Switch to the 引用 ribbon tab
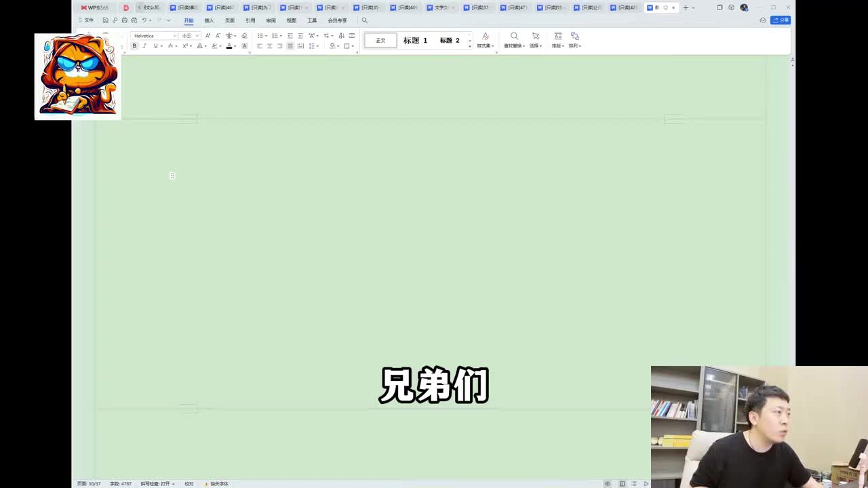Image resolution: width=868 pixels, height=488 pixels. tap(250, 20)
